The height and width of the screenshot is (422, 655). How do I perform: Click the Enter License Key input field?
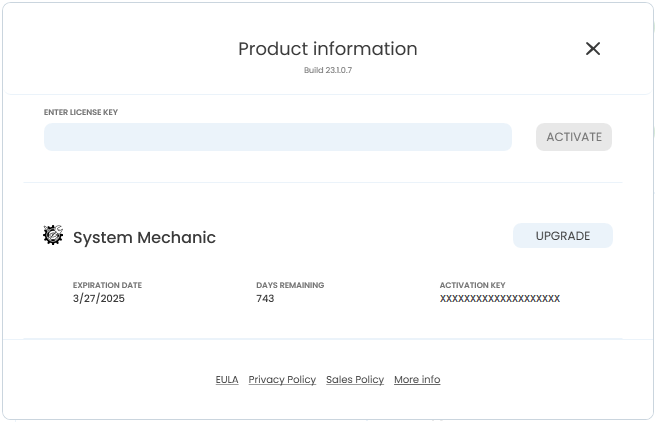pyautogui.click(x=278, y=137)
